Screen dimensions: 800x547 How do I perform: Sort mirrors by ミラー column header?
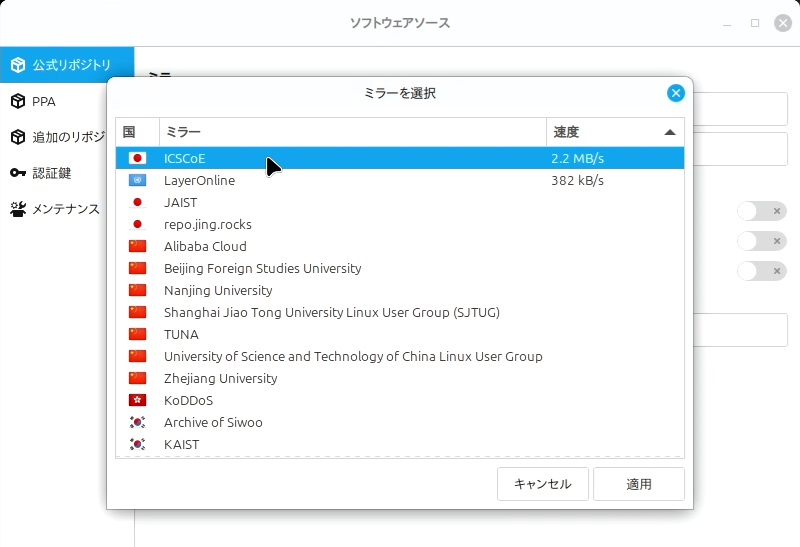coord(352,132)
